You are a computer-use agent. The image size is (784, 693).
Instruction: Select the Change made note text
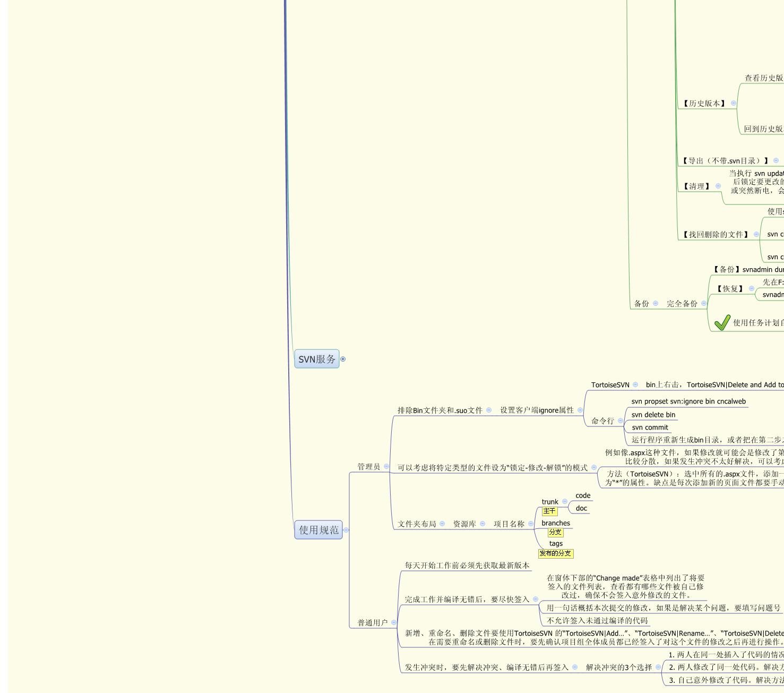(x=626, y=586)
